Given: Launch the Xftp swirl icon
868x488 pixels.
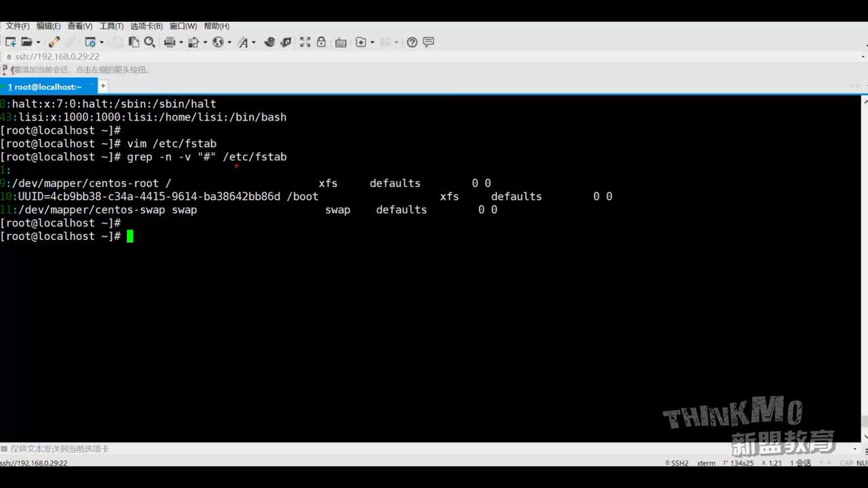Looking at the screenshot, I should (269, 42).
